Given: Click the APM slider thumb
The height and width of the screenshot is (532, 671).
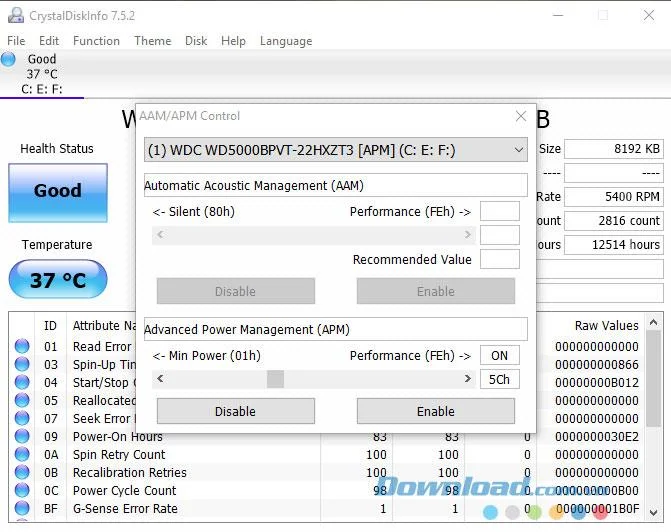Looking at the screenshot, I should point(275,379).
